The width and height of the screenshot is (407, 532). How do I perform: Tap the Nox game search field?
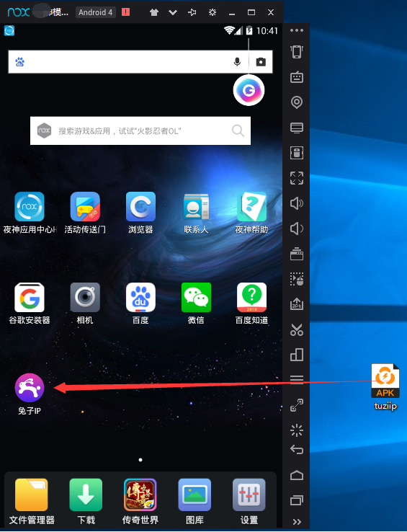(x=140, y=131)
